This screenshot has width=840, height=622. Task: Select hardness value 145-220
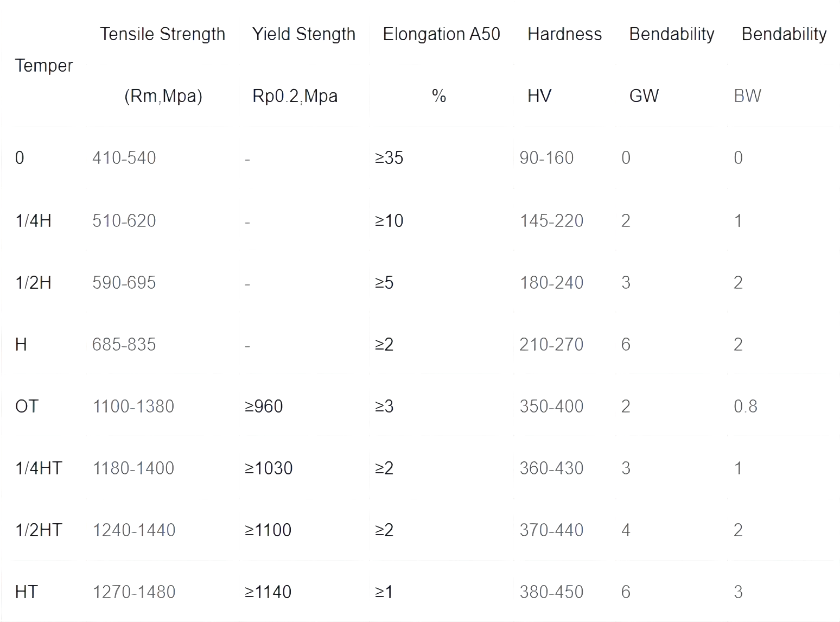coord(552,221)
